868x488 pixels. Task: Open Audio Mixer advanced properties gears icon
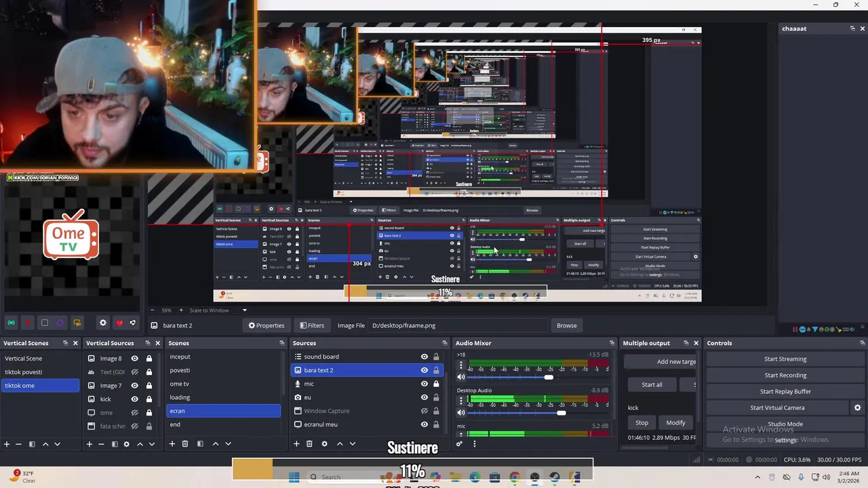tap(459, 444)
